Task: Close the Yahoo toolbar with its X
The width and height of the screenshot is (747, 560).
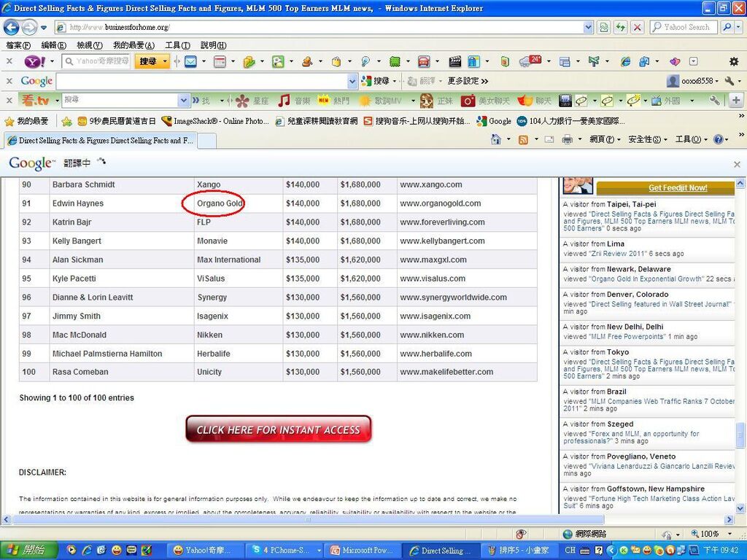Action: point(9,61)
